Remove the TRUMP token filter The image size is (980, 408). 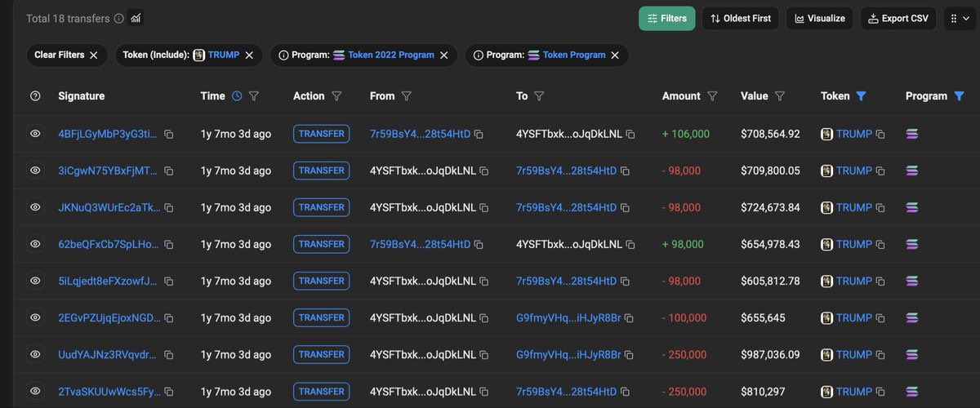pos(249,55)
